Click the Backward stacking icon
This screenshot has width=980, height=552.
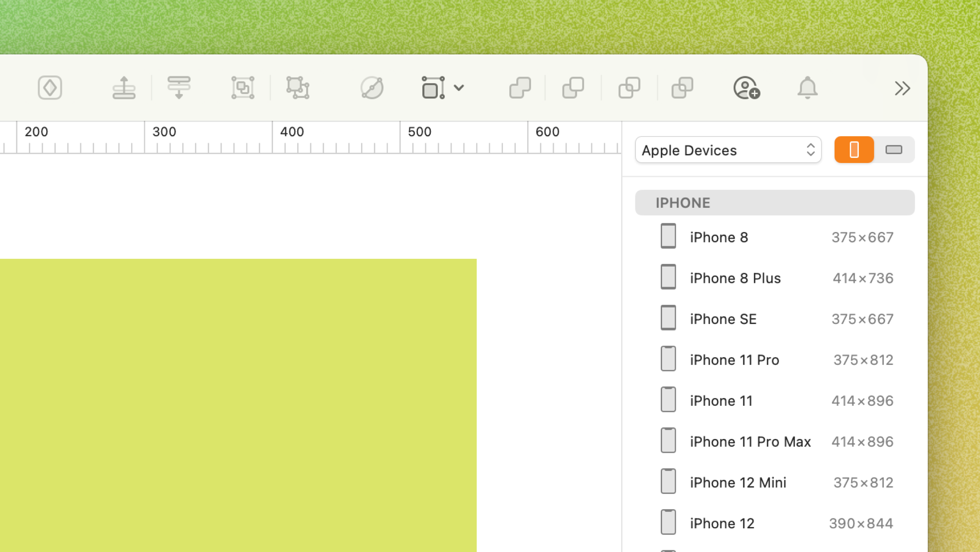[x=179, y=88]
